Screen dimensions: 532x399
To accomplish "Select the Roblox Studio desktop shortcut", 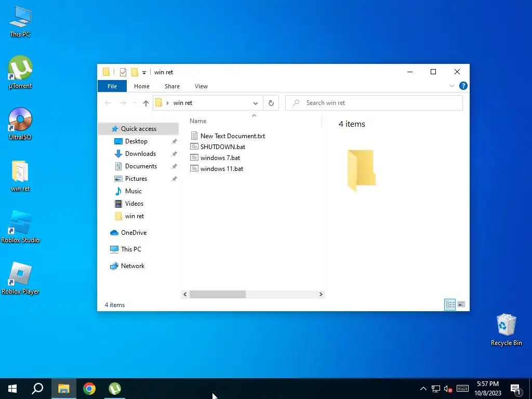I will tap(20, 227).
